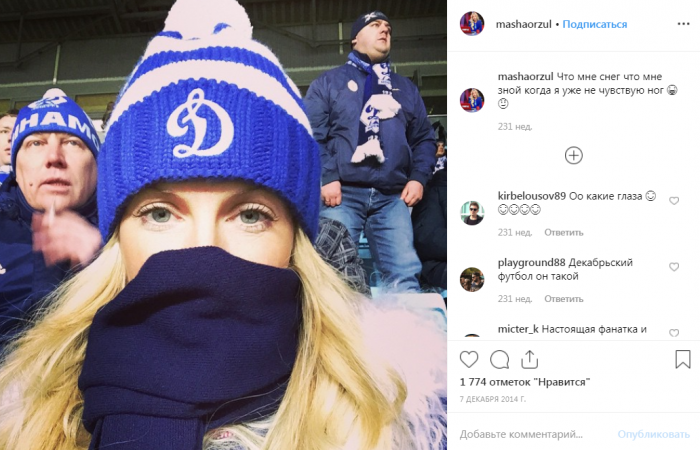Open playground88's profile picture
The height and width of the screenshot is (450, 700).
[472, 279]
